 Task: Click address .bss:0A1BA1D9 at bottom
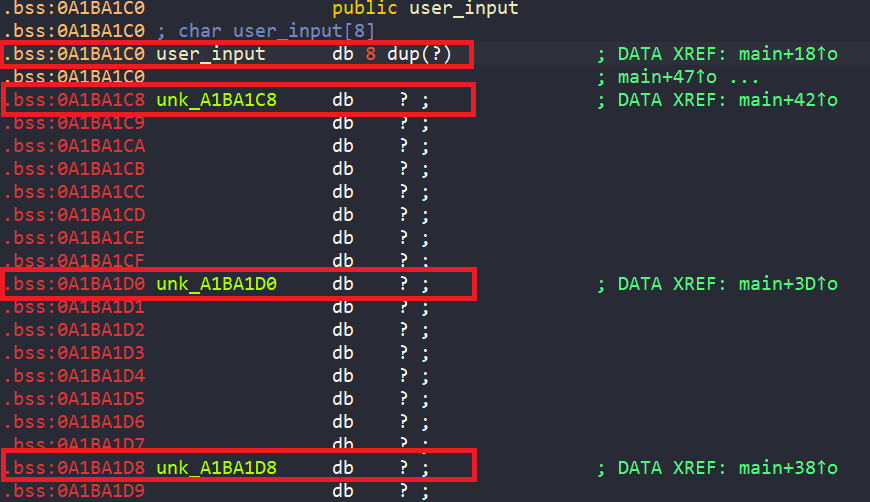[x=74, y=491]
